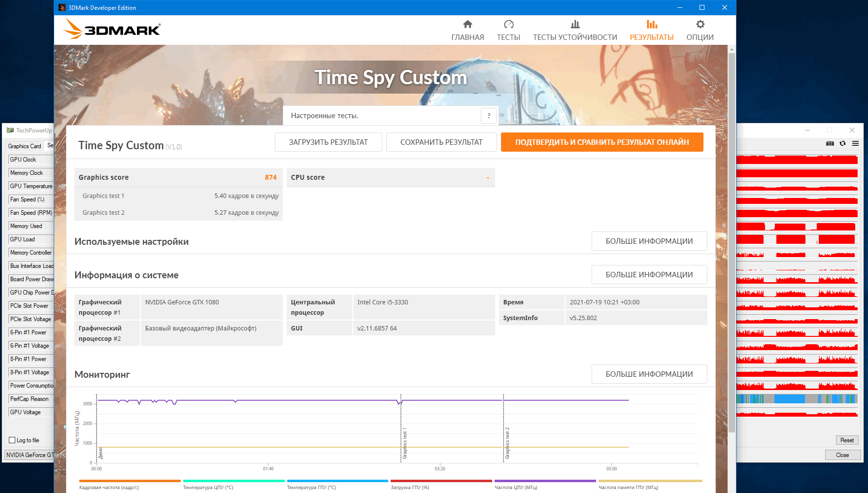
Task: Click the Fan Speed (RPM) sensor label
Action: pyautogui.click(x=31, y=213)
